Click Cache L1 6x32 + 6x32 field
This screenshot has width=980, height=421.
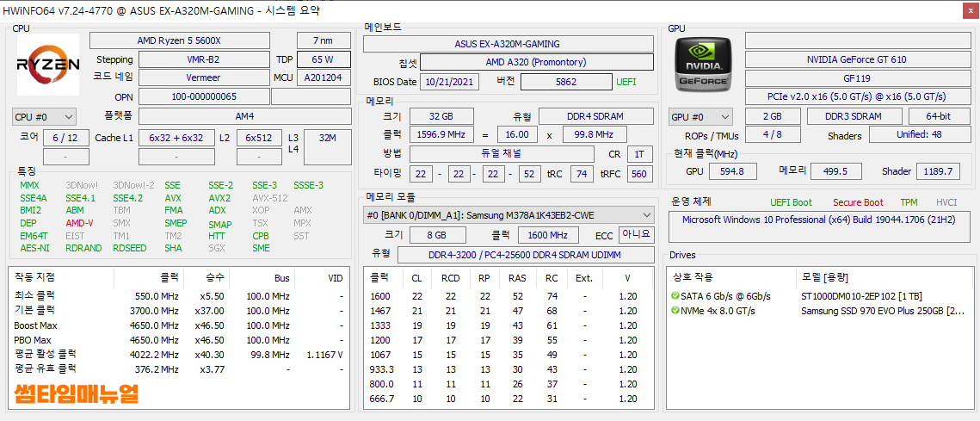pos(176,138)
